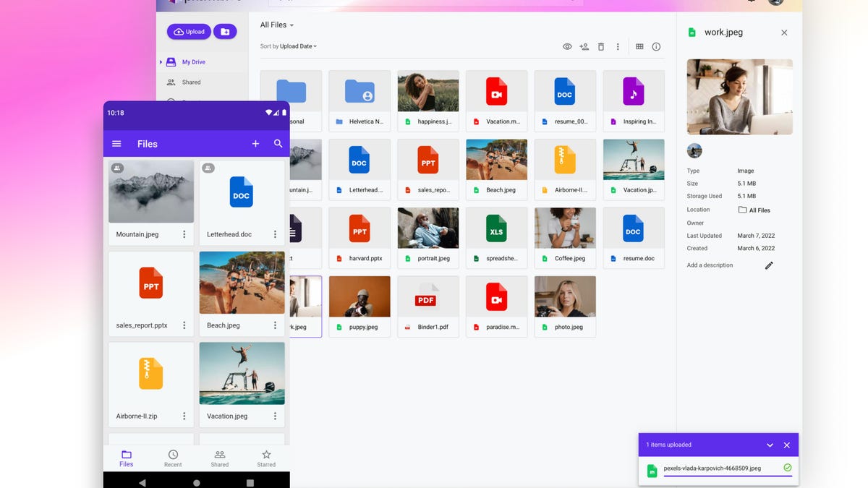Select the Beach.jpeg thumbnail in the desktop grid
The image size is (868, 488).
[x=496, y=160]
